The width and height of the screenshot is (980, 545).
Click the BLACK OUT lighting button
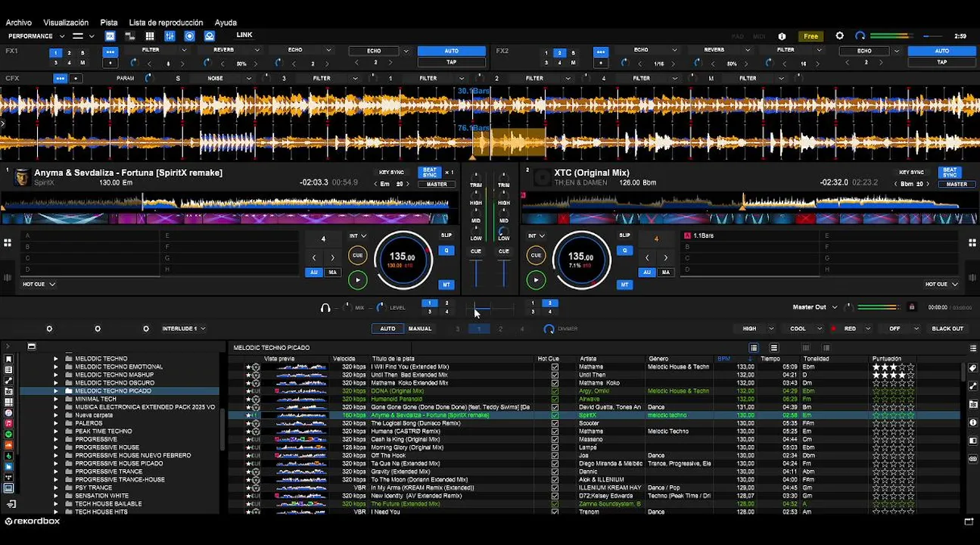[947, 329]
